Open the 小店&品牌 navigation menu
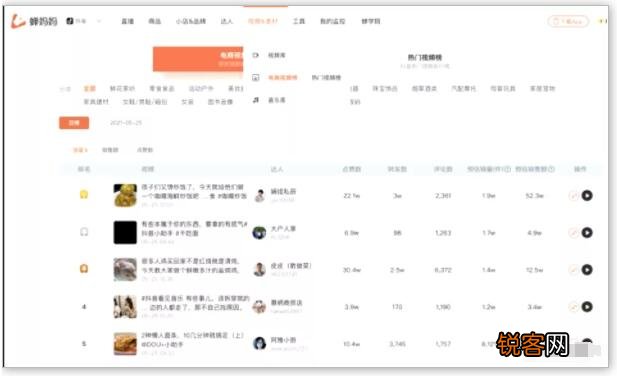This screenshot has width=617, height=376. [x=191, y=21]
